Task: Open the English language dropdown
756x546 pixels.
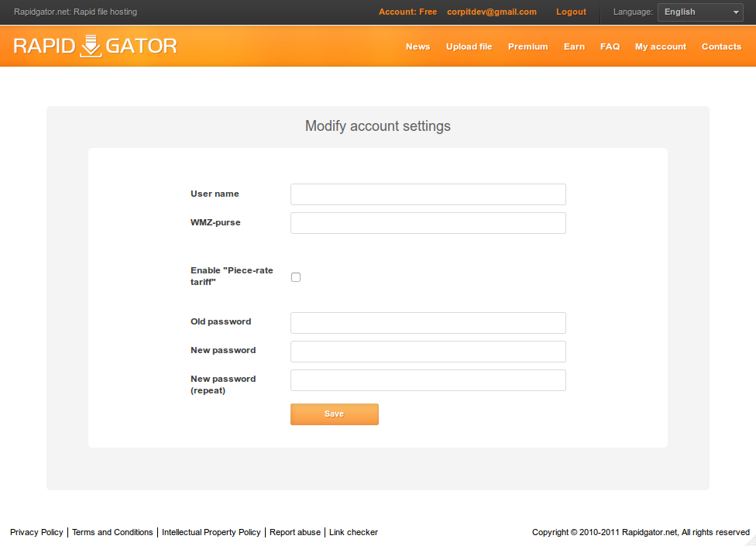Action: pyautogui.click(x=701, y=12)
